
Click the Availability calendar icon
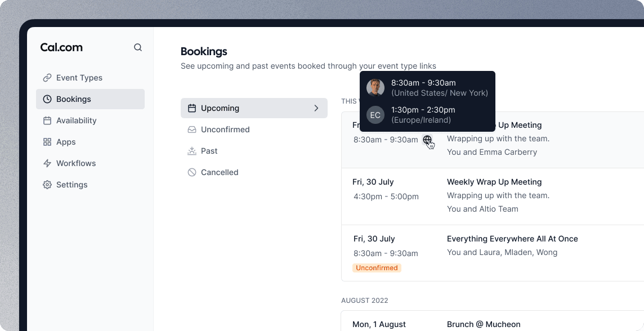(x=47, y=120)
